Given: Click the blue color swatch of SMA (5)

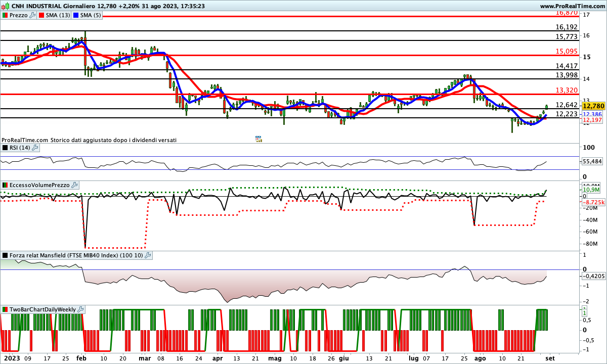Looking at the screenshot, I should [77, 15].
